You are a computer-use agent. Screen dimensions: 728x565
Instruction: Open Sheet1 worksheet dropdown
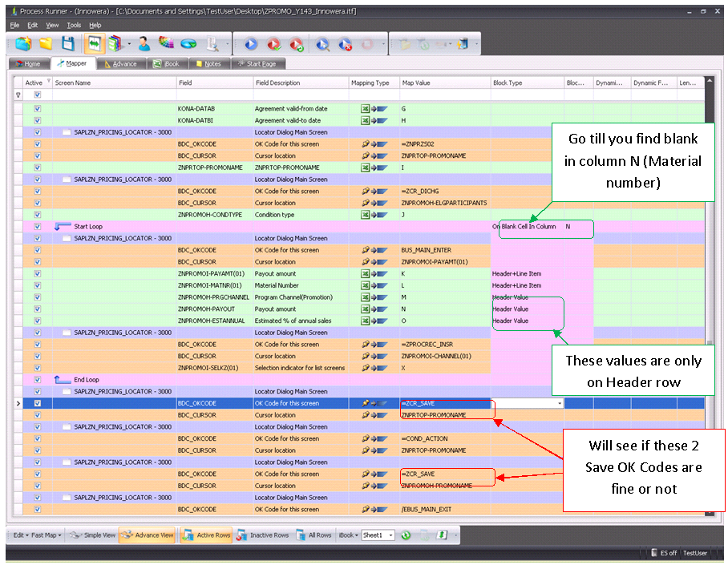pyautogui.click(x=390, y=535)
